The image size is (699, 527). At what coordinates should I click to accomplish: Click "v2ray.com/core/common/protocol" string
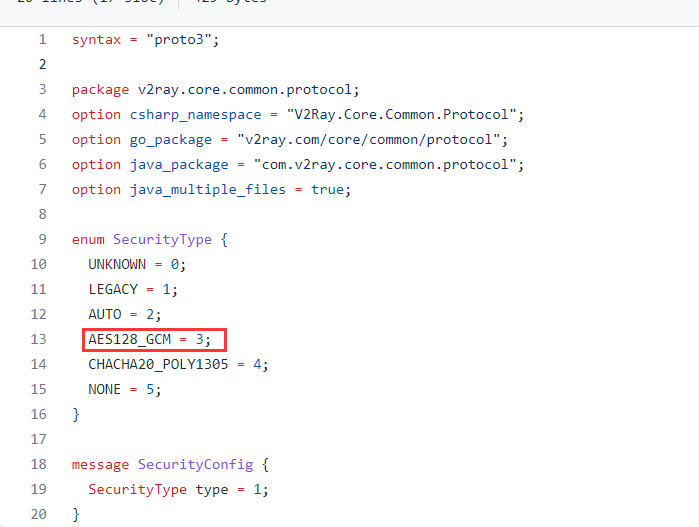368,140
